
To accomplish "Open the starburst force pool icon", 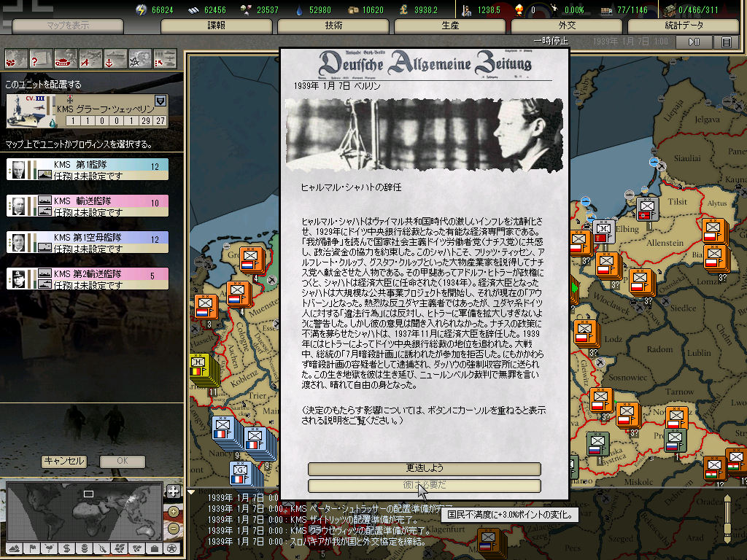I will (x=139, y=60).
